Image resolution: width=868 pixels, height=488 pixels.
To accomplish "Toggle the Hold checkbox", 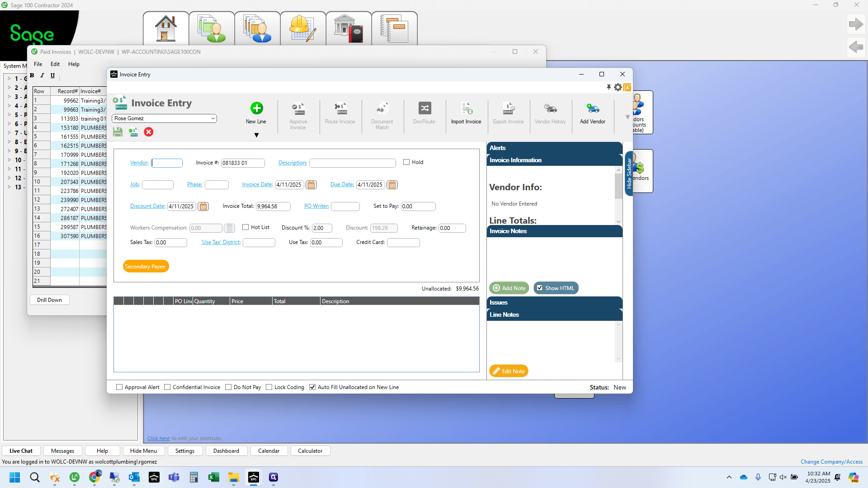I will 406,162.
